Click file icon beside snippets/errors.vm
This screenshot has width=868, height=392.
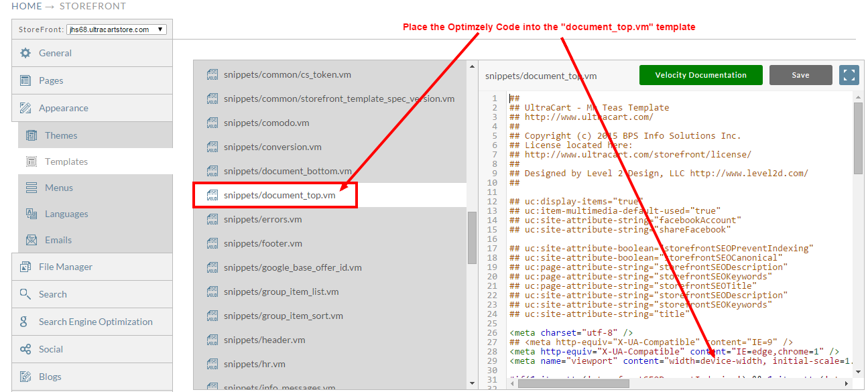pyautogui.click(x=212, y=219)
